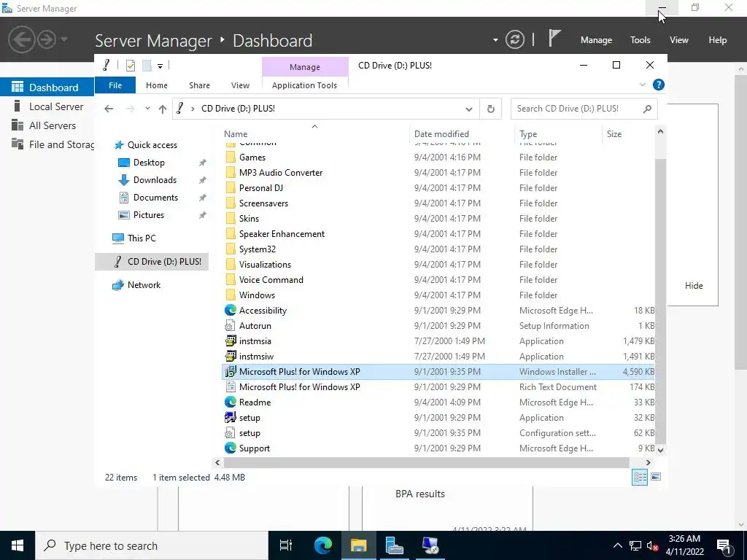
Task: Click the File Explorer taskbar icon
Action: (x=359, y=545)
